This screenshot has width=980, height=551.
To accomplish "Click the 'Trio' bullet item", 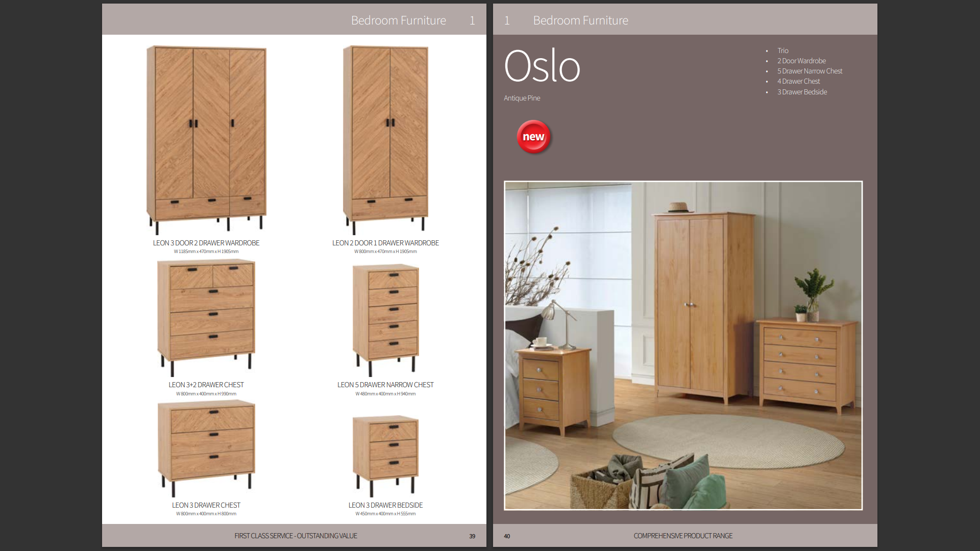I will (x=783, y=51).
